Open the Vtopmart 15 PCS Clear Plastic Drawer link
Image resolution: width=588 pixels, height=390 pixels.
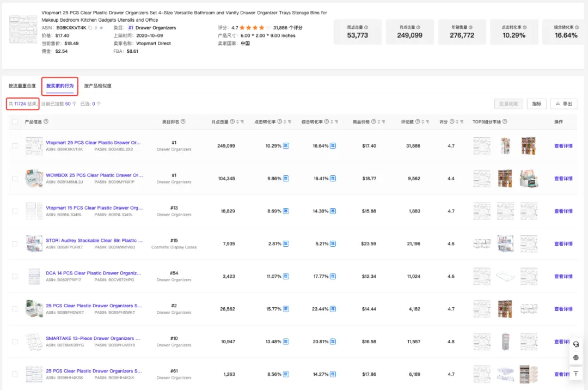tap(94, 208)
